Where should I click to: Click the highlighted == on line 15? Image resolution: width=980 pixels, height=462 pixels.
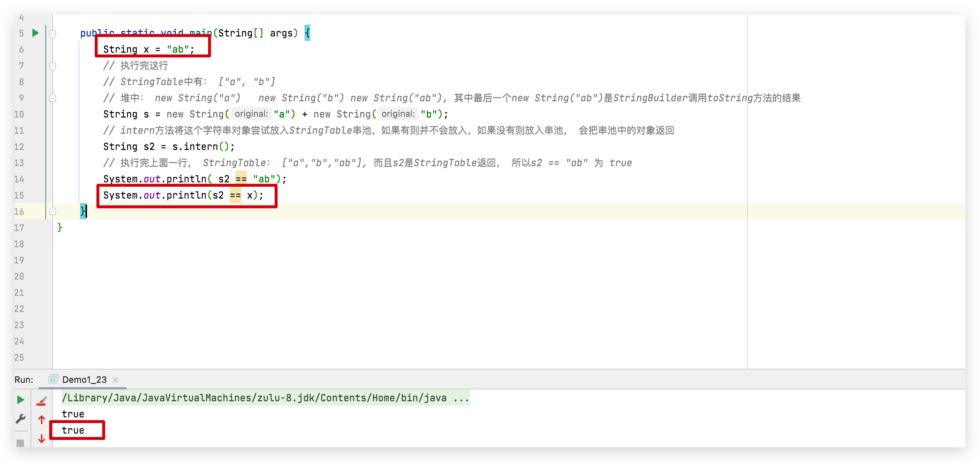coord(235,195)
